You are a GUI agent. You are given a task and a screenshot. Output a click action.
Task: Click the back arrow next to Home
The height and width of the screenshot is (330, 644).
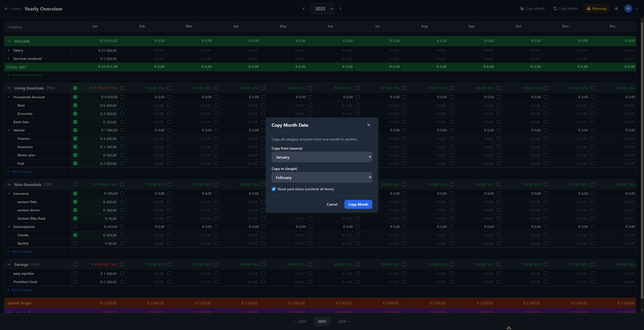(x=7, y=9)
